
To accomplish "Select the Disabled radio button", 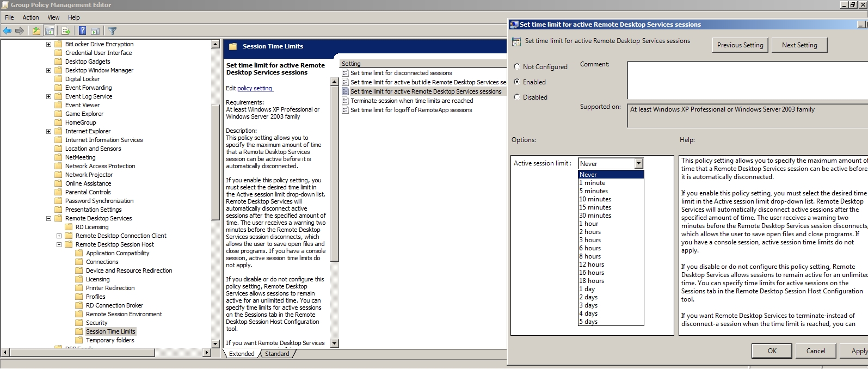I will pyautogui.click(x=517, y=97).
